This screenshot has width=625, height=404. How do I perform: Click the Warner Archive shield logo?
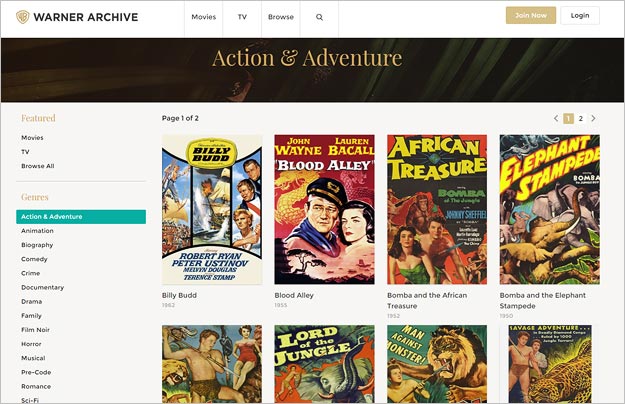coord(23,17)
